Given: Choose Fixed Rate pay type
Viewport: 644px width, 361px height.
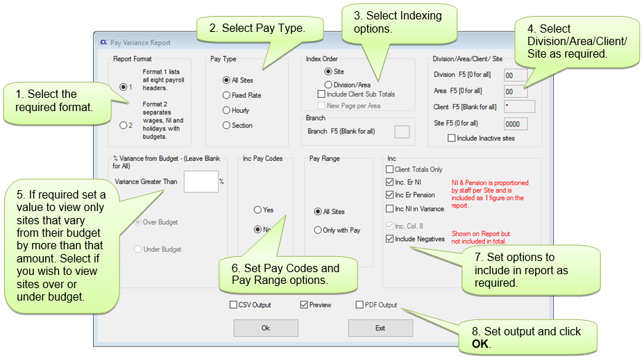Looking at the screenshot, I should pyautogui.click(x=226, y=95).
